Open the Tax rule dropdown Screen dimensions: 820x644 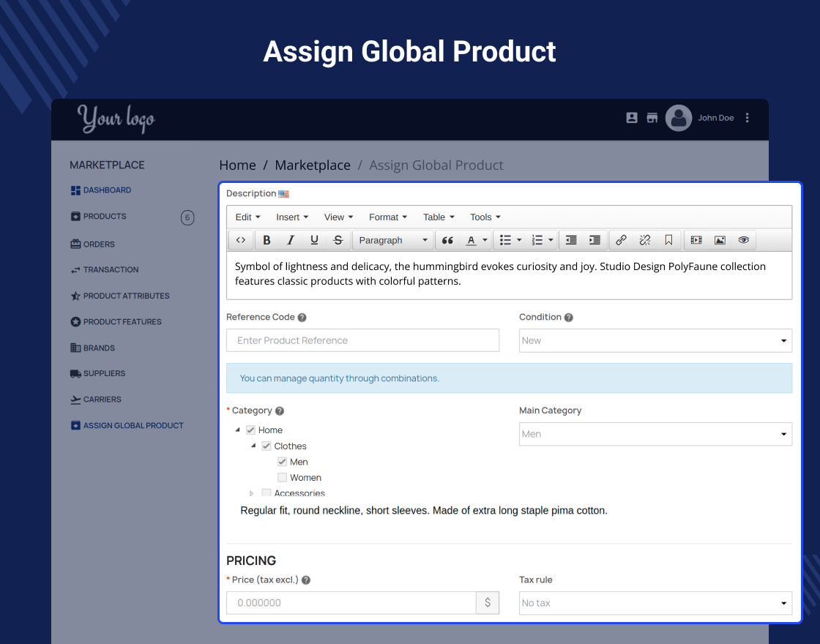coord(655,603)
